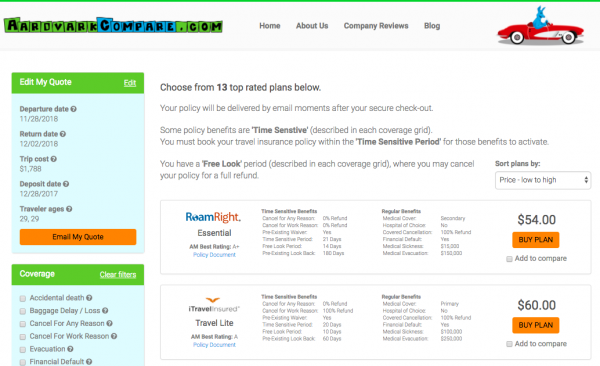Click Edit in Edit My Quote header
The height and width of the screenshot is (366, 600).
[x=130, y=83]
